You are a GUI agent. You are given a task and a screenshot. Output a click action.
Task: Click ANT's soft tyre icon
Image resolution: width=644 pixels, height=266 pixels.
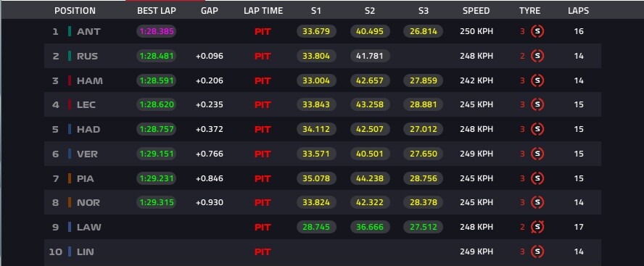coord(537,31)
